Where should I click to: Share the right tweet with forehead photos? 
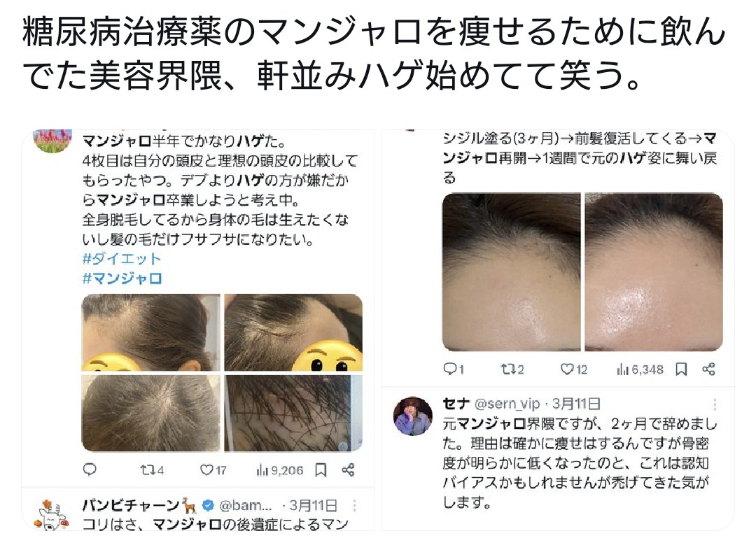(708, 369)
